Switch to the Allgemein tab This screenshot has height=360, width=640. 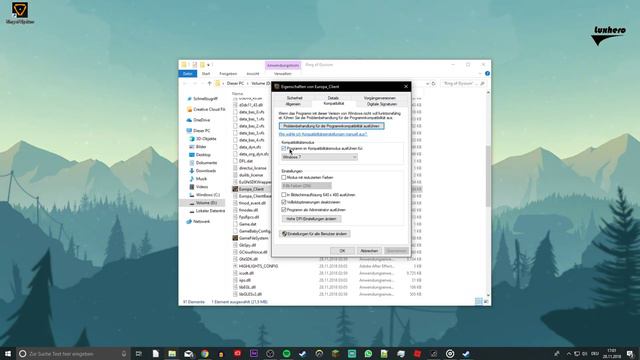(x=293, y=104)
